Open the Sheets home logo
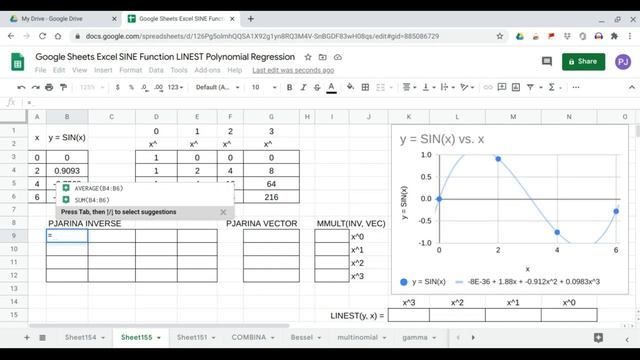The height and width of the screenshot is (360, 640). 18,62
